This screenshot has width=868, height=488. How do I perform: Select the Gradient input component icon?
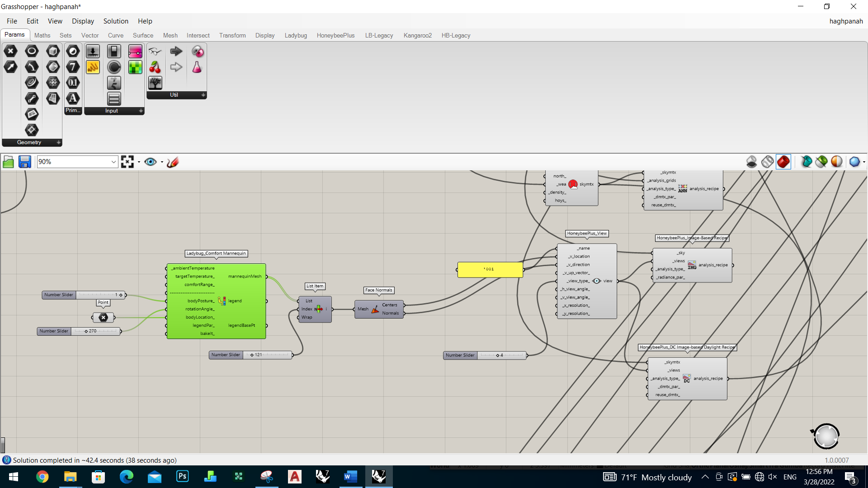click(135, 52)
